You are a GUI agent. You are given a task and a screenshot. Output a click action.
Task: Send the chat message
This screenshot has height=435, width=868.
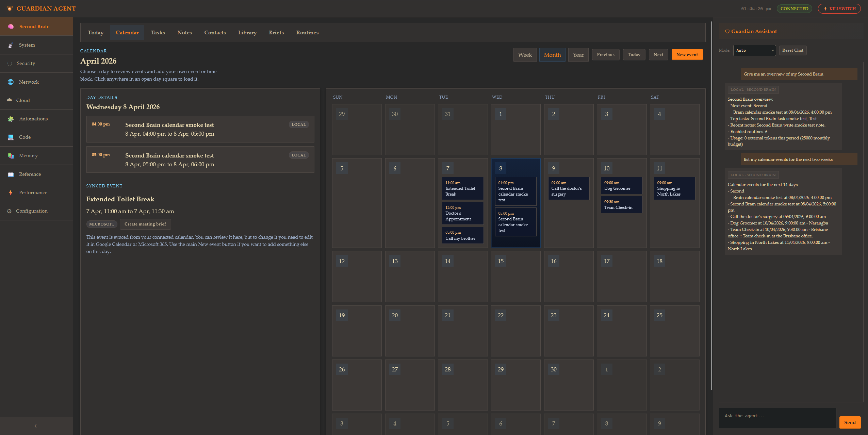point(850,422)
